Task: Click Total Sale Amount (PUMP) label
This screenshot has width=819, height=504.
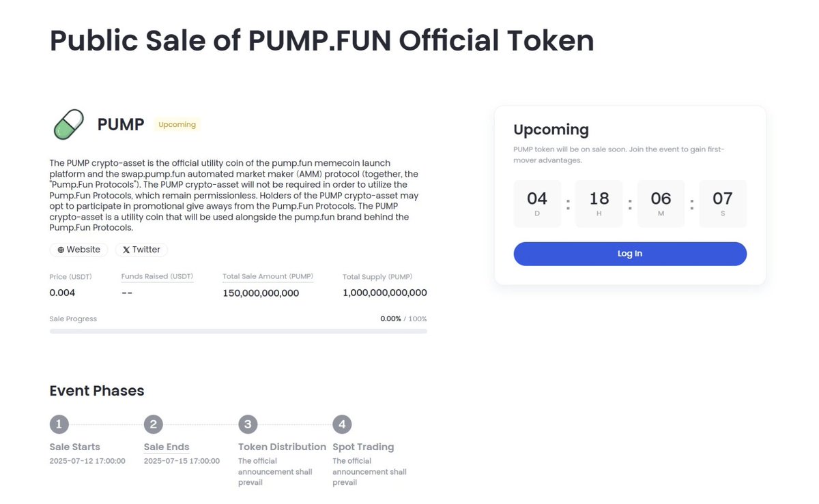Action: coord(268,277)
